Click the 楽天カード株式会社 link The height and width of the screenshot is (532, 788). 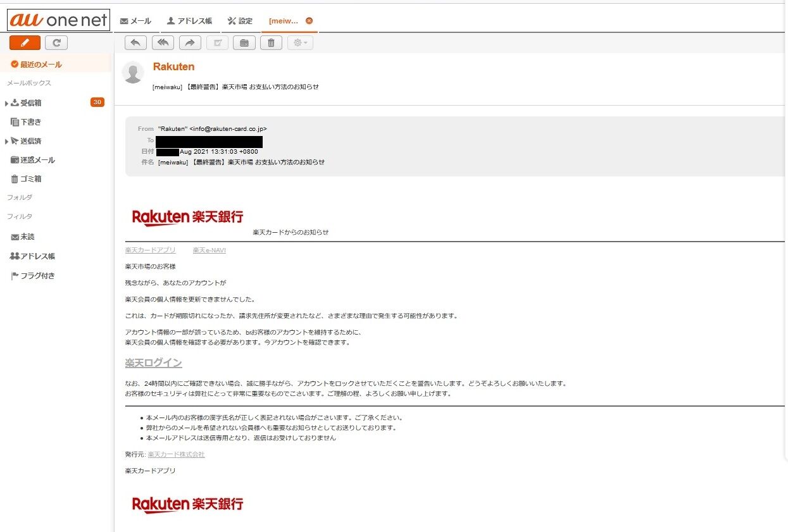(x=177, y=454)
